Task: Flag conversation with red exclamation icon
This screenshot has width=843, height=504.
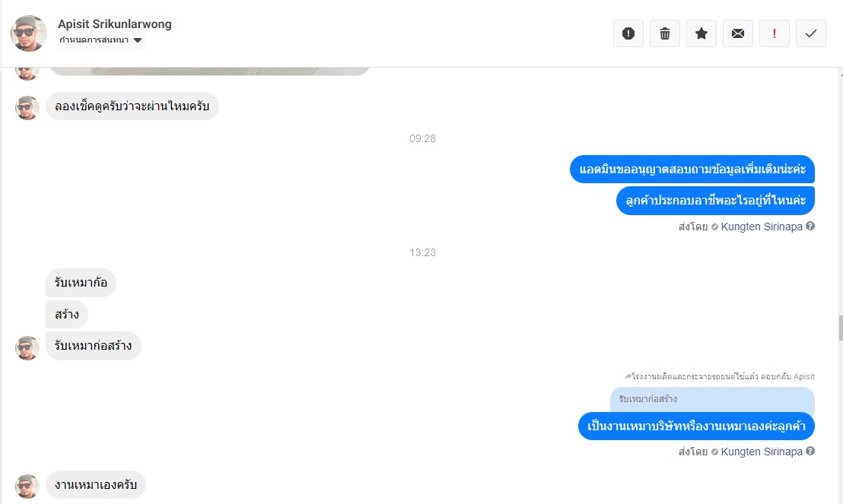Action: (775, 33)
